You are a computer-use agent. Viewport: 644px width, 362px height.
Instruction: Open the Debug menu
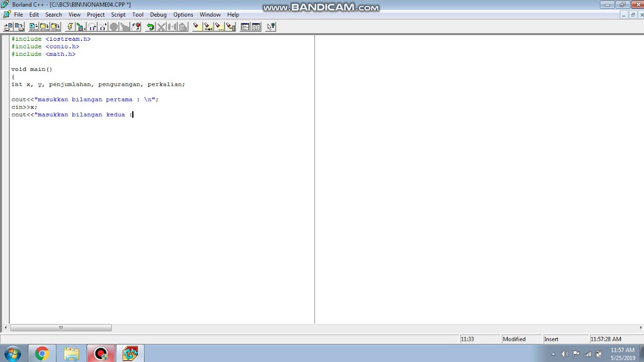click(158, 15)
